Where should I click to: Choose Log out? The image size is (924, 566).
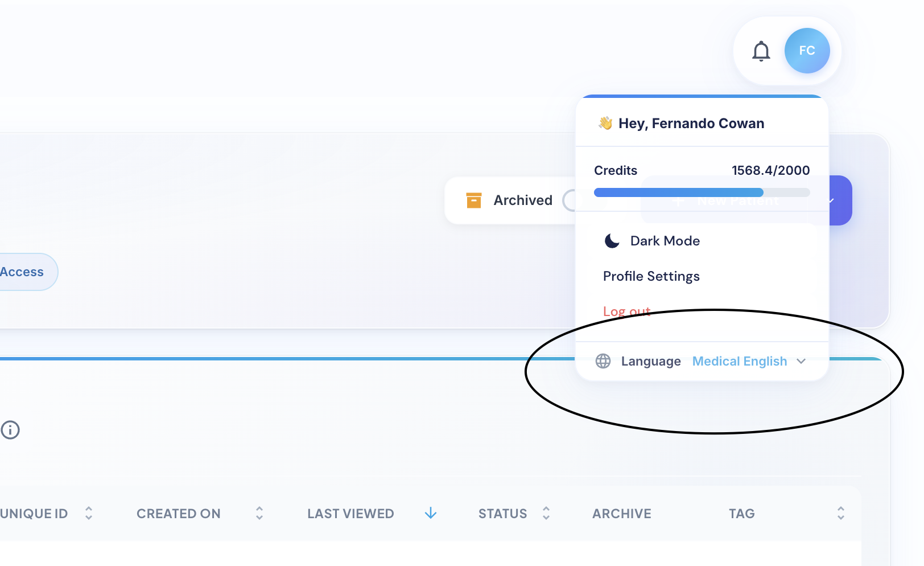pos(626,311)
